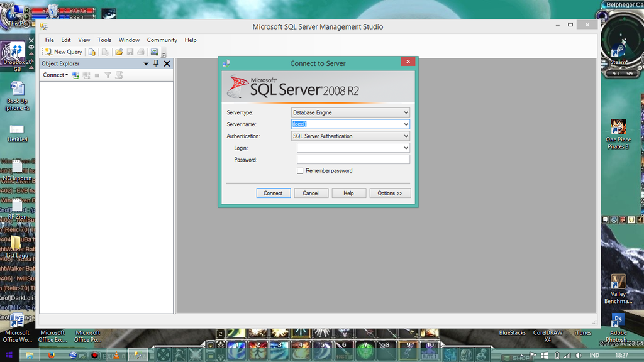
Task: Open the Window menu
Action: point(129,40)
